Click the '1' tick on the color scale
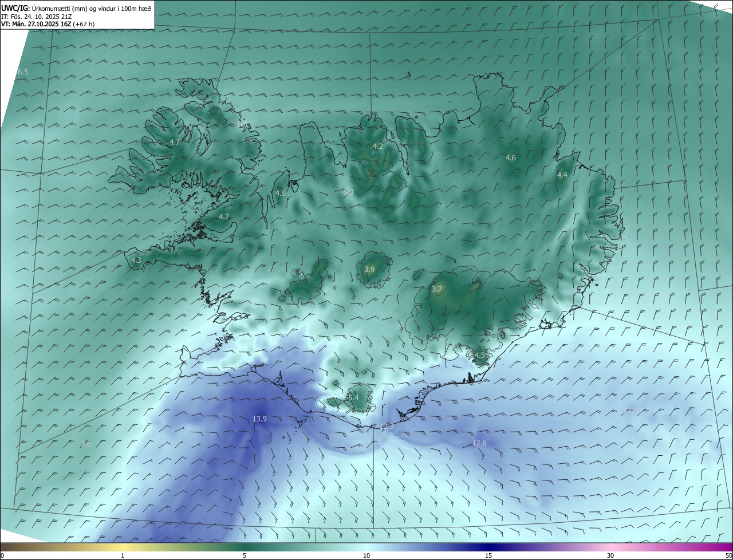The width and height of the screenshot is (733, 560). (x=123, y=555)
